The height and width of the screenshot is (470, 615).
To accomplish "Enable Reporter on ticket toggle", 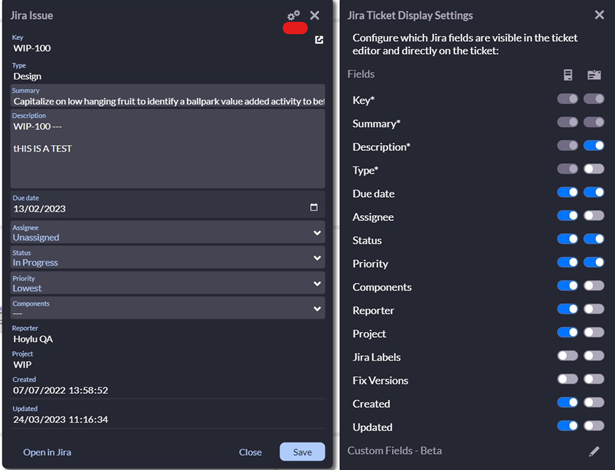I will [x=594, y=309].
